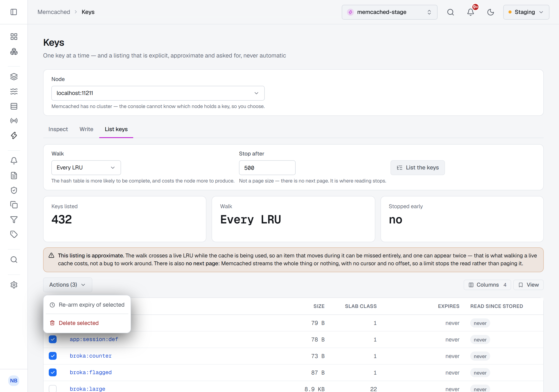This screenshot has height=392, width=559.
Task: Open the lightning bolt icon in sidebar
Action: click(14, 135)
